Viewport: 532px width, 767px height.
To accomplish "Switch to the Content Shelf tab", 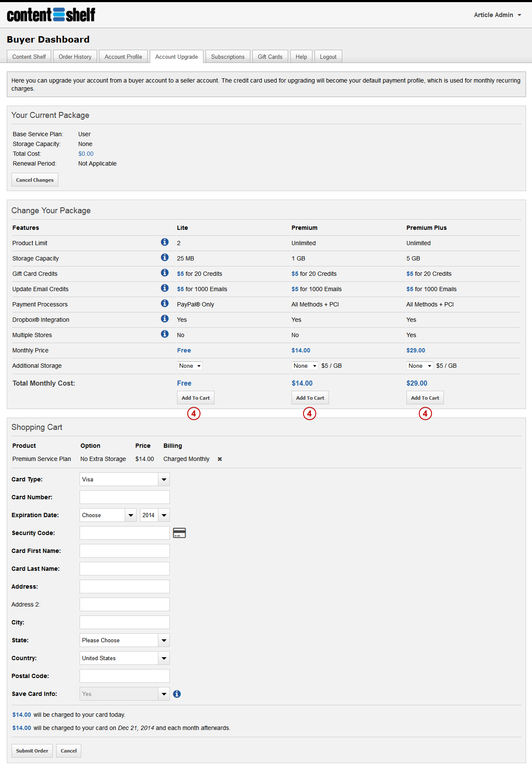I will [x=29, y=57].
